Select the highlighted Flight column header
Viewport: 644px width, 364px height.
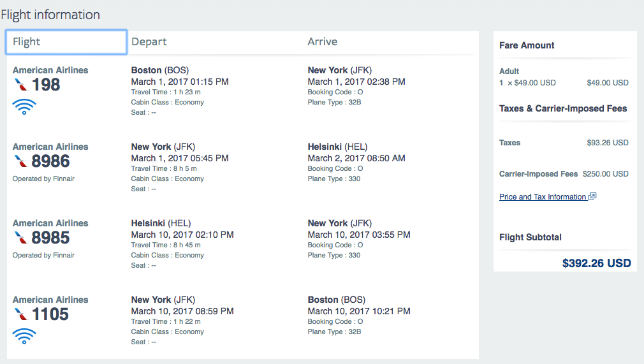click(x=66, y=42)
